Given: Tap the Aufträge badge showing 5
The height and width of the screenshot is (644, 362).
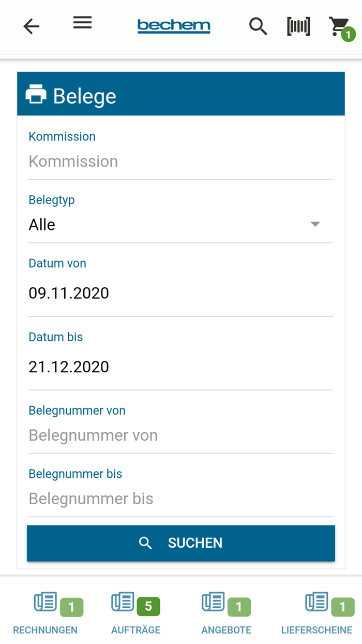Looking at the screenshot, I should pyautogui.click(x=148, y=606).
